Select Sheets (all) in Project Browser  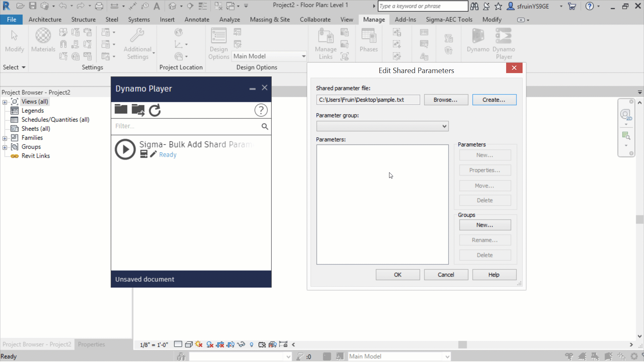[x=36, y=129]
